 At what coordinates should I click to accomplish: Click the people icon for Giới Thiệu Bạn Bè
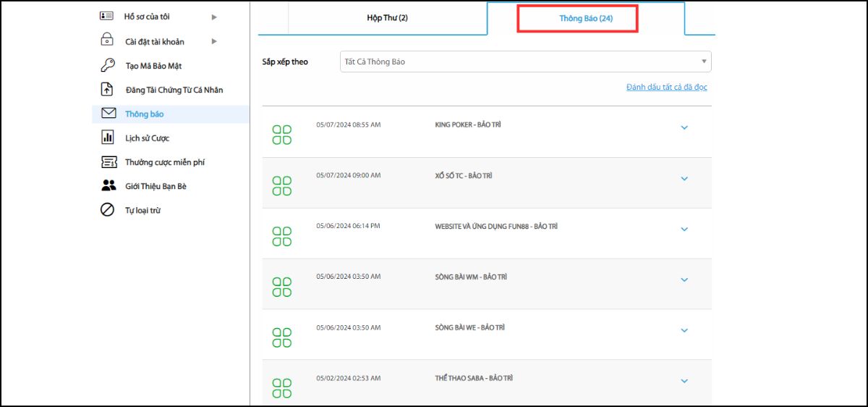pyautogui.click(x=108, y=186)
